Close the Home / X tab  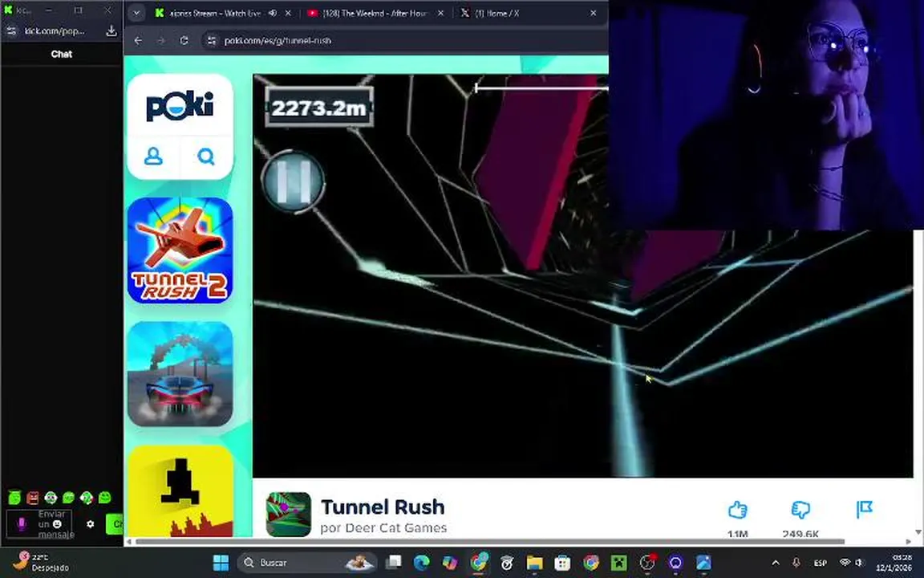point(594,13)
